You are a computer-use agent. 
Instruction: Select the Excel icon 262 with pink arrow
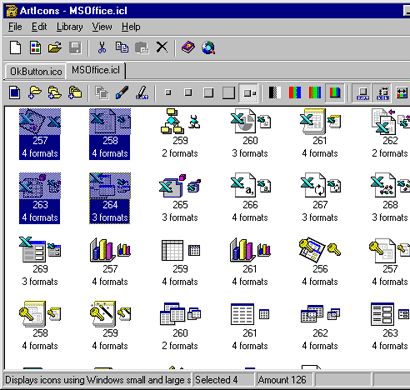coord(390,134)
